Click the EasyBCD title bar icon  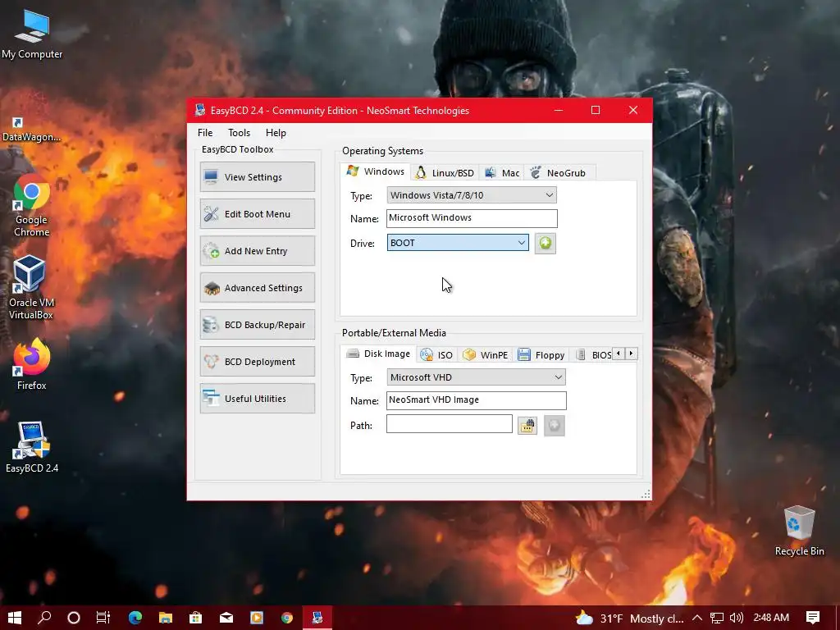(200, 111)
